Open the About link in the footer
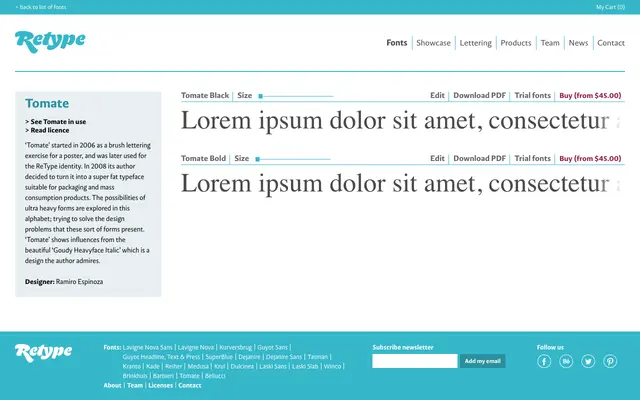Viewport: 640px width, 400px height. tap(112, 385)
